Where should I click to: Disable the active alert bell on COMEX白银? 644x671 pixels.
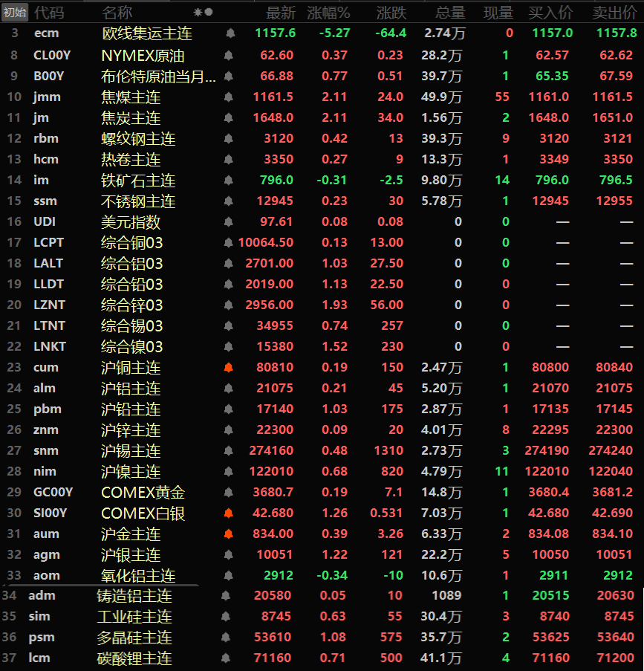coord(229,513)
